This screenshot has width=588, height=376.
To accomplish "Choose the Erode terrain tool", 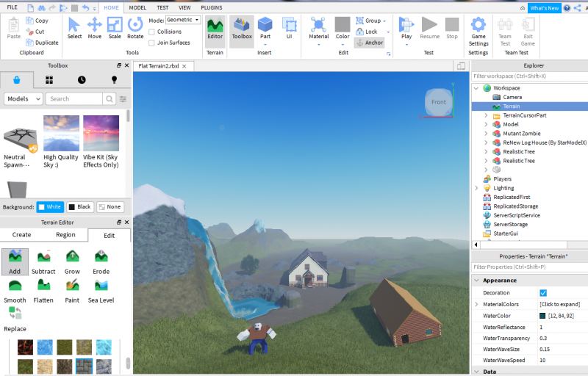I will tap(101, 261).
